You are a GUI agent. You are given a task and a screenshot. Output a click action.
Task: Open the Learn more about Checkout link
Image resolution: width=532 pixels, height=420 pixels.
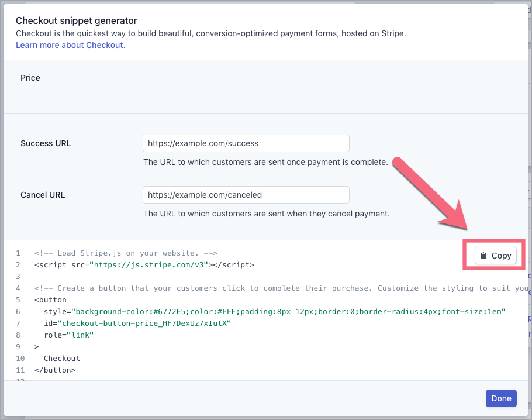70,45
